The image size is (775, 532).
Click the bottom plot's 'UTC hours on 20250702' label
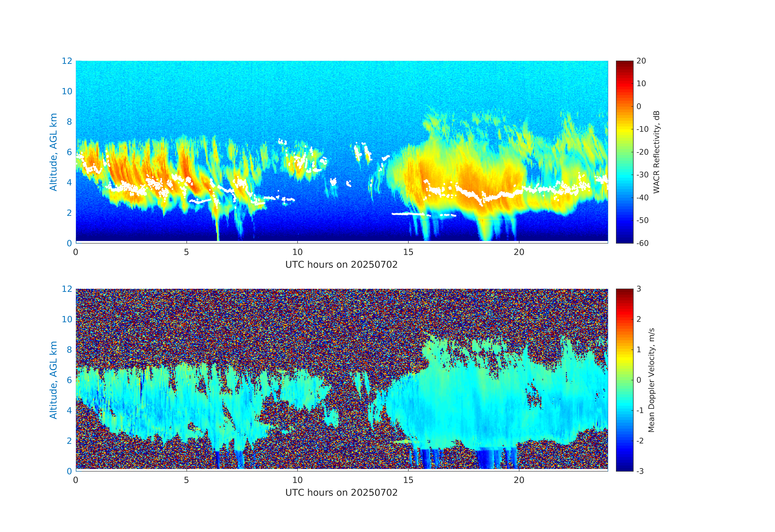[x=341, y=493]
